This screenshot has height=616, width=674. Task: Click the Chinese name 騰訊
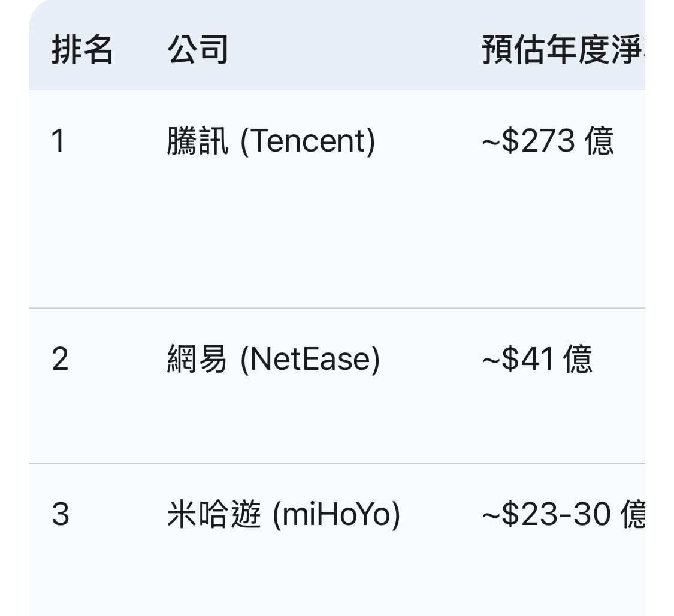click(x=198, y=142)
